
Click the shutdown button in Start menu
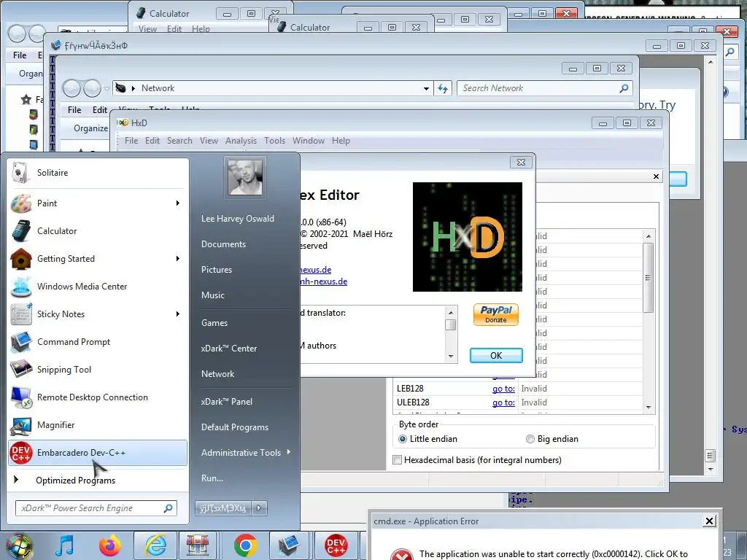coord(223,508)
